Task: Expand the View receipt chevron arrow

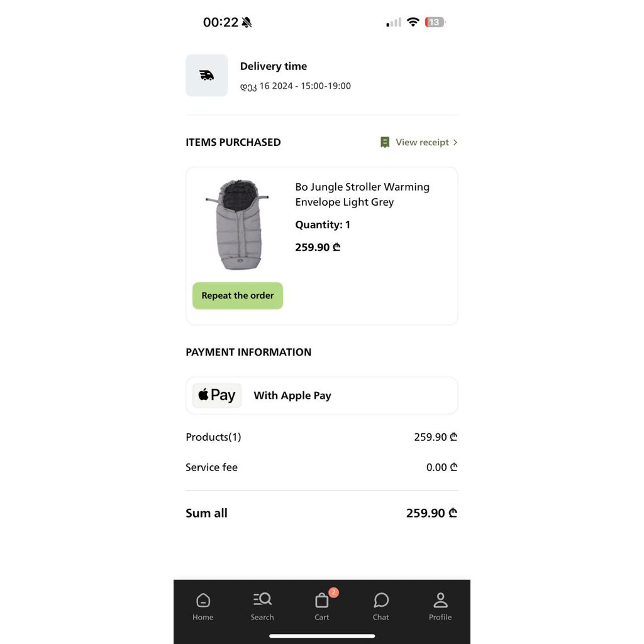Action: point(455,142)
